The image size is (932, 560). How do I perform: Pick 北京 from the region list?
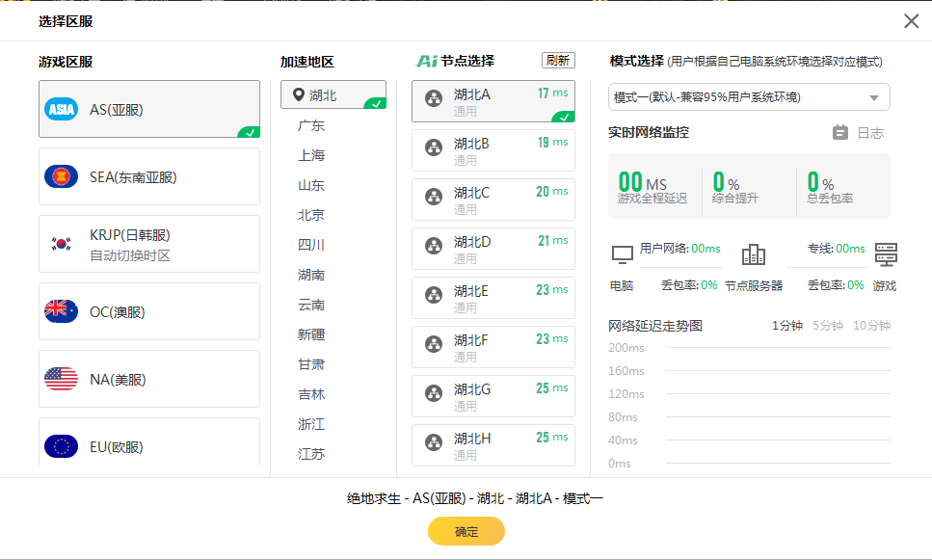tap(311, 215)
